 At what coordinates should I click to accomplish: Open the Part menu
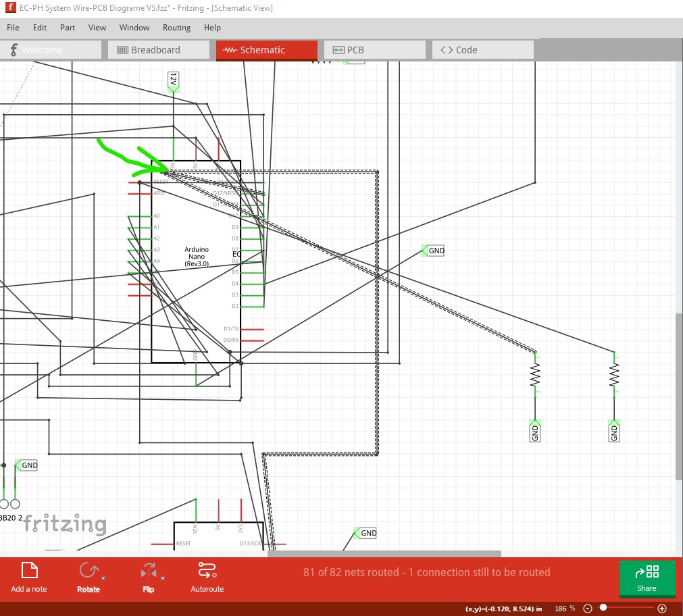(x=68, y=28)
